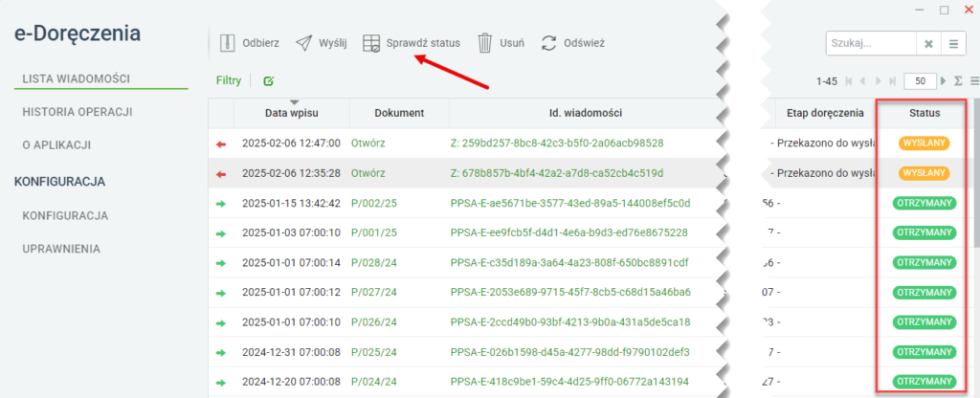Click the Usuń trash bin button
980x398 pixels.
coord(501,43)
